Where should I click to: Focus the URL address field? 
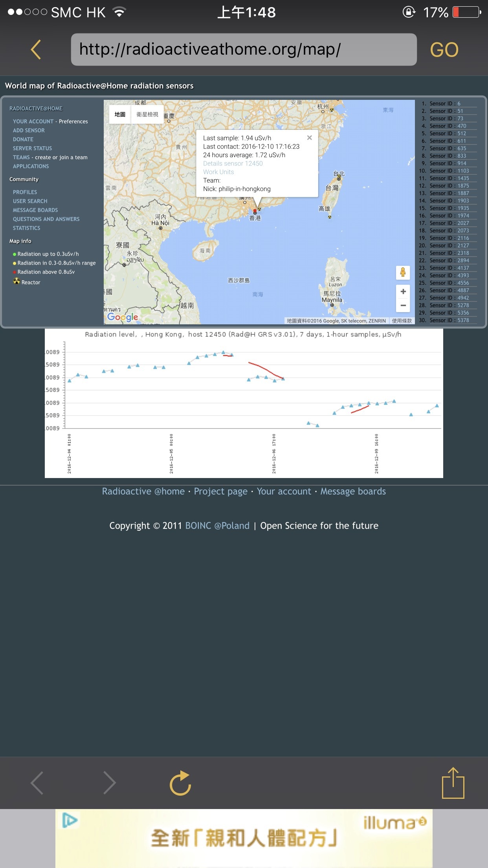tap(244, 50)
